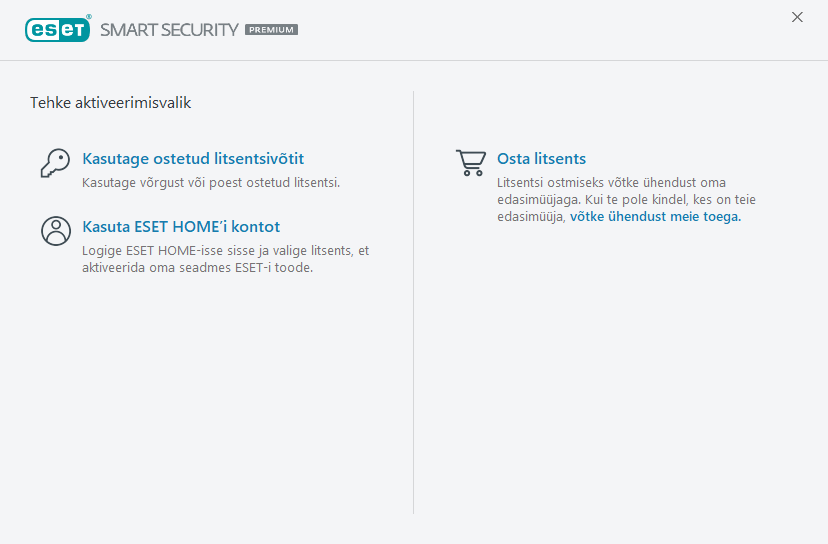Click the registered trademark symbol by the ESET logo
This screenshot has height=544, width=828.
(89, 17)
